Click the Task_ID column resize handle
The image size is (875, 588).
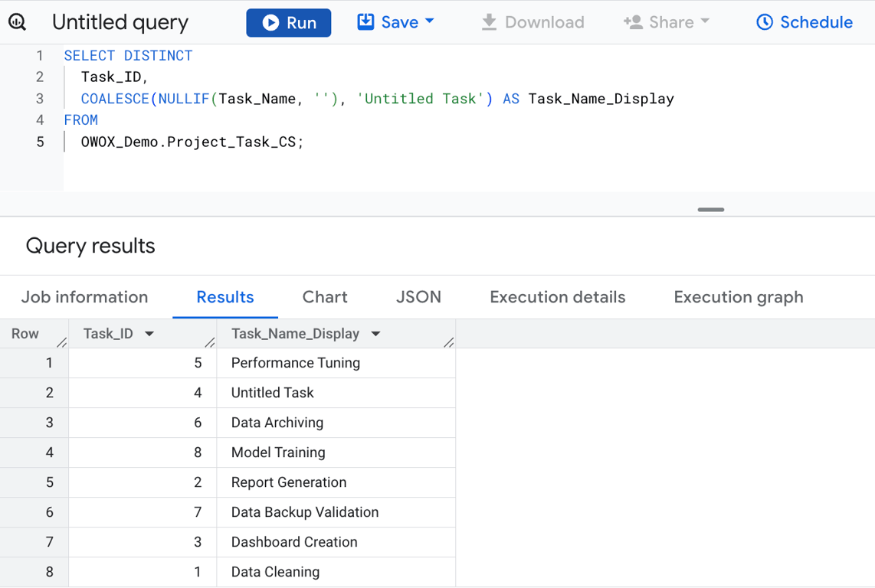click(x=210, y=342)
